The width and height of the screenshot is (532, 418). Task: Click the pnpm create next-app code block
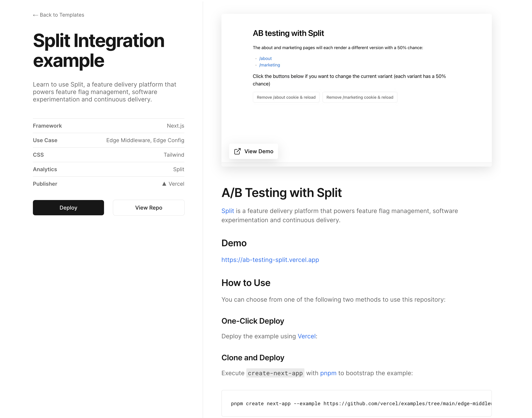tap(357, 403)
